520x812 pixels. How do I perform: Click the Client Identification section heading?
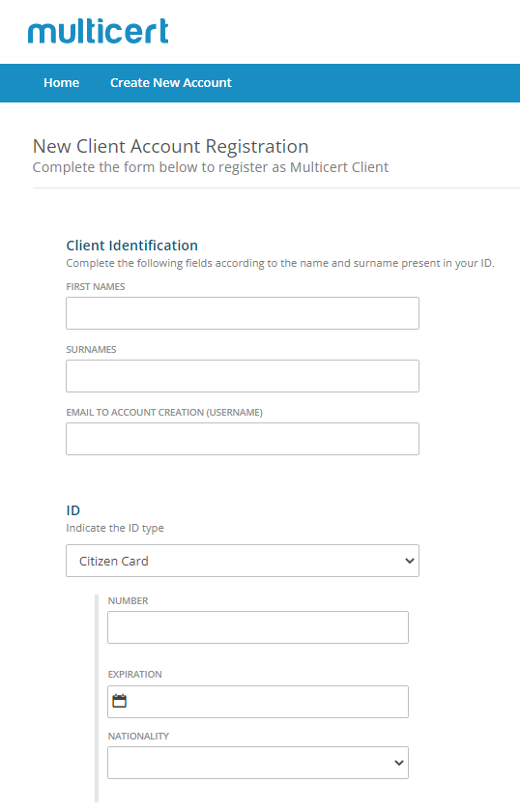click(132, 246)
